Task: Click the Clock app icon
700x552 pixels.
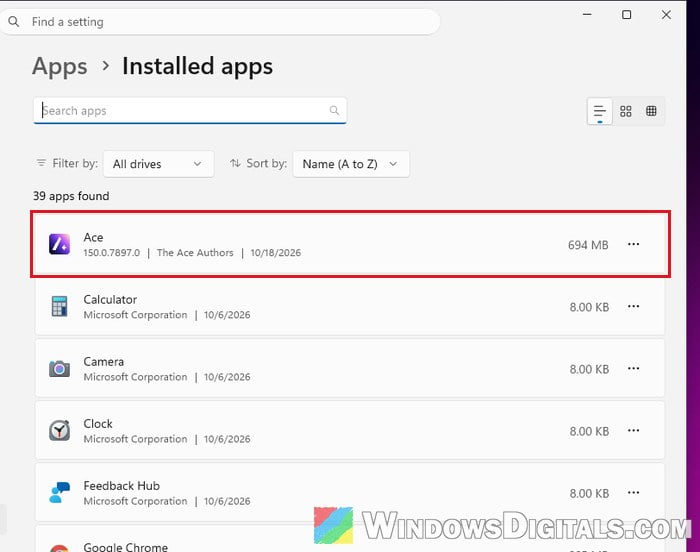Action: (x=59, y=431)
